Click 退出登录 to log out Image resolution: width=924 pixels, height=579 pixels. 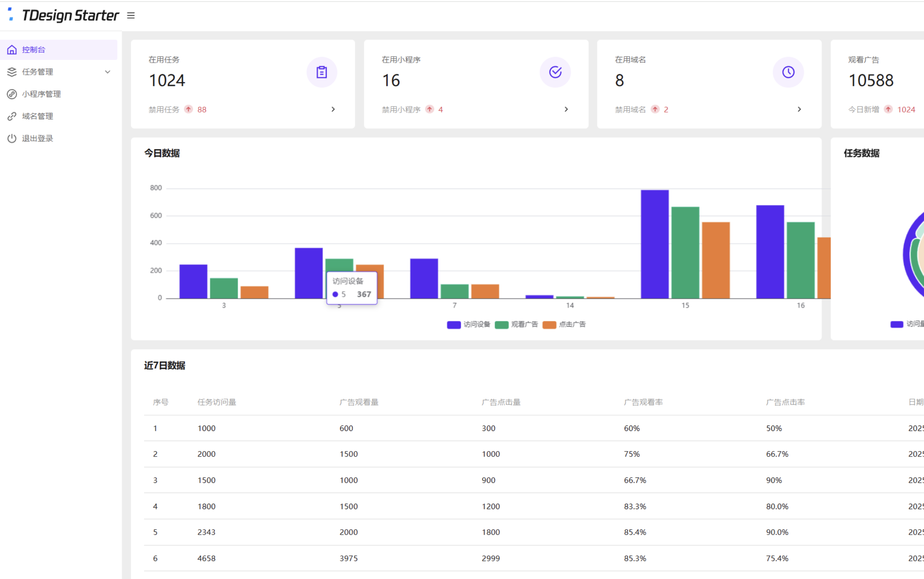38,139
